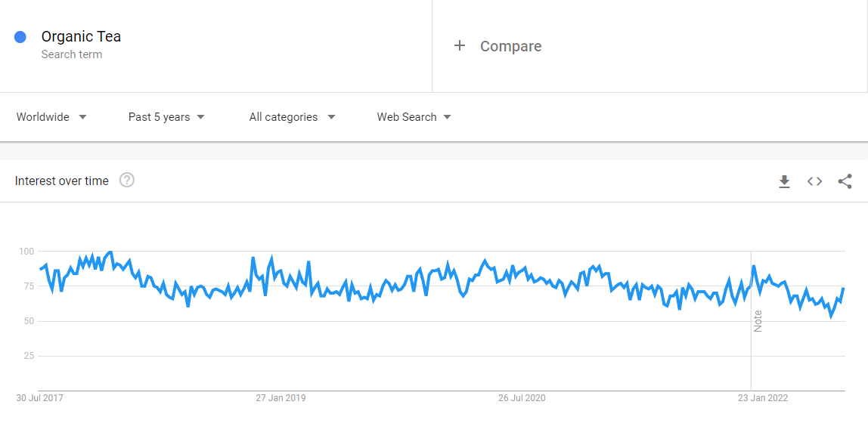Open the embed code icon
The image size is (868, 448).
[x=814, y=181]
